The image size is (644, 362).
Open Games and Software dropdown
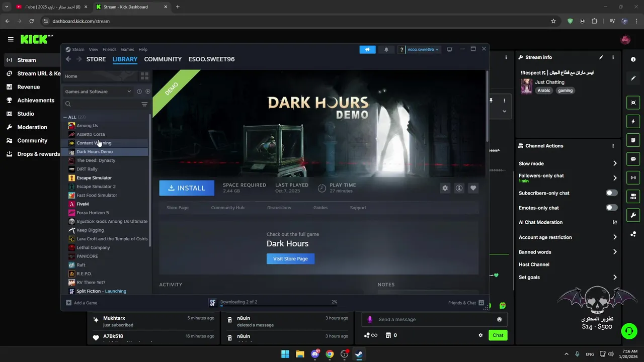98,92
